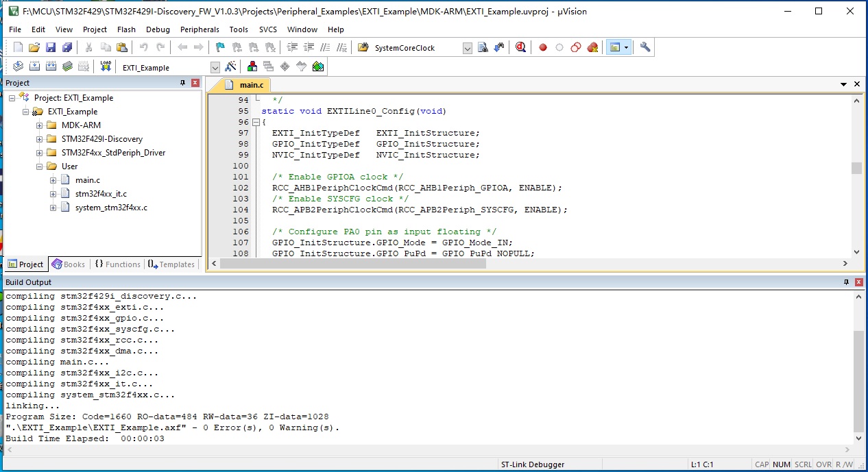Toggle autohide pin on Build Output panel

845,282
